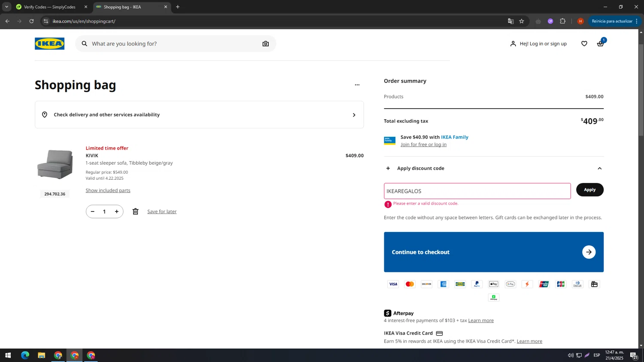
Task: Click the KIVIK sofa thumbnail image
Action: coord(55,164)
